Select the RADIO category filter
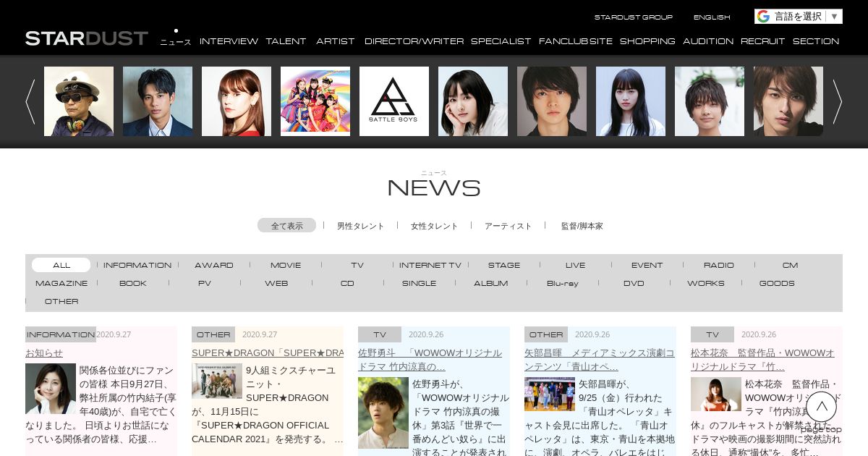The width and height of the screenshot is (868, 456). tap(719, 265)
